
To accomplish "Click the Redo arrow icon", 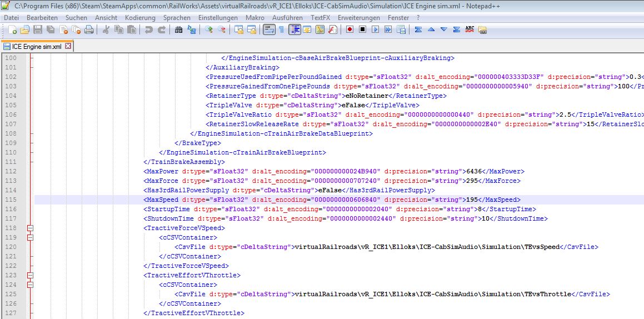I will coord(161,29).
